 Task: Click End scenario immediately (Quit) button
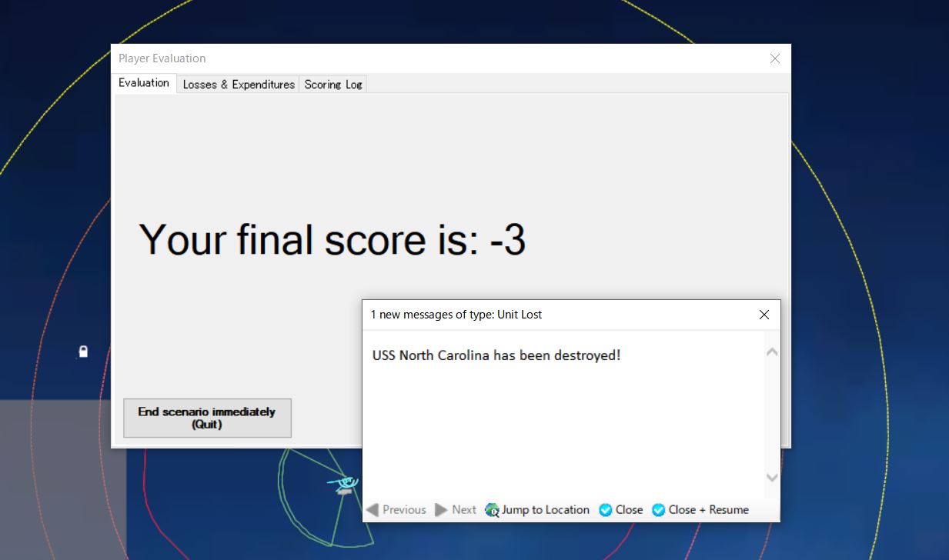point(207,418)
